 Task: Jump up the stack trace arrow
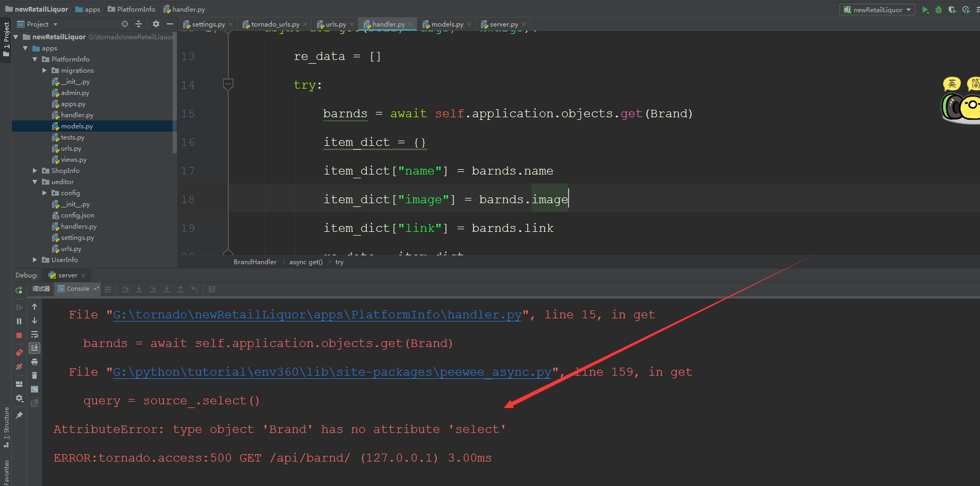35,307
